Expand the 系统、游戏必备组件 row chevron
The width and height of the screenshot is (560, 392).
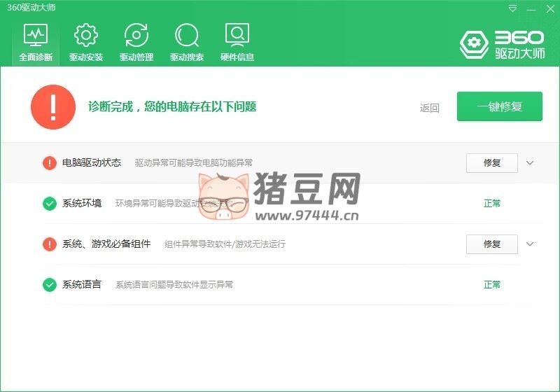(530, 244)
